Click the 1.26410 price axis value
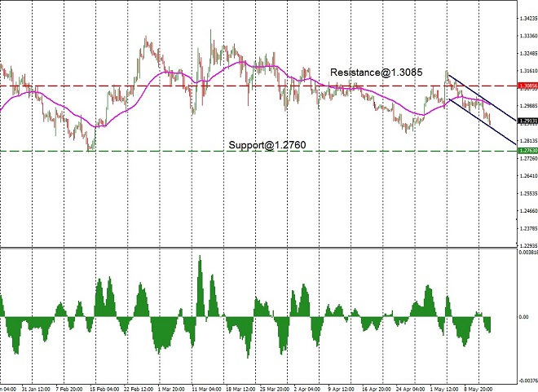 (528, 176)
